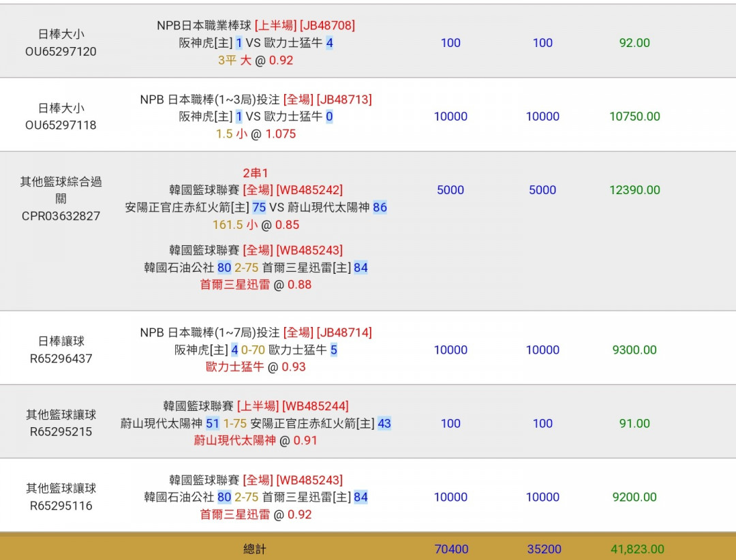Screen dimensions: 736x560
Task: Click 'NPB日本職業棒球' league title
Action: point(204,25)
